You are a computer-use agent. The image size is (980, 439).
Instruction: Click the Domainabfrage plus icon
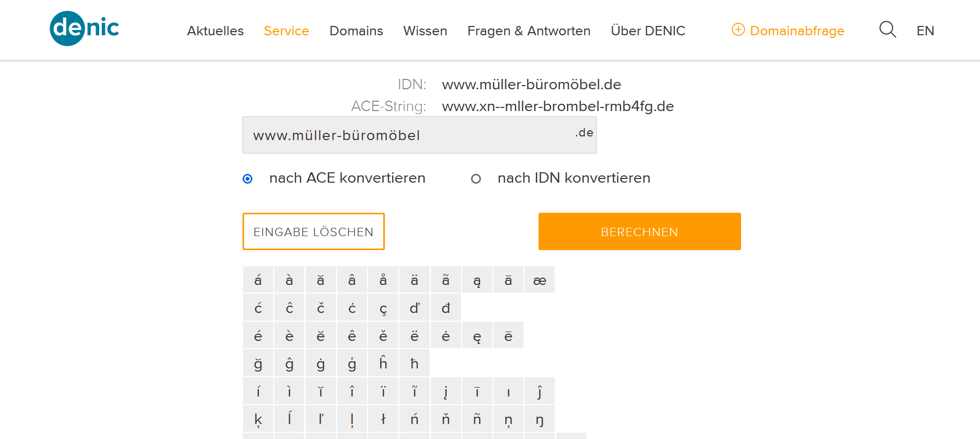(x=737, y=30)
